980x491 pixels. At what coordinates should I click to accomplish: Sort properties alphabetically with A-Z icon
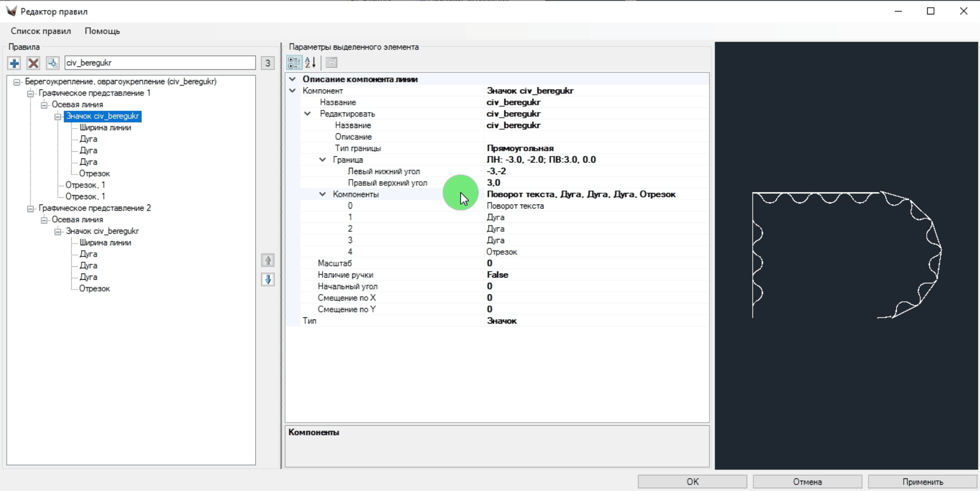310,63
